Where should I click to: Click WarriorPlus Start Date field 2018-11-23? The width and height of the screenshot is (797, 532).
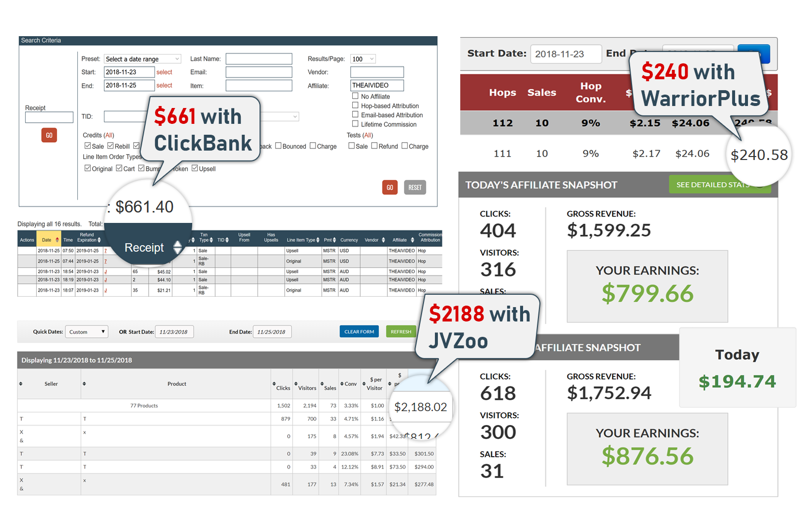[x=566, y=54]
